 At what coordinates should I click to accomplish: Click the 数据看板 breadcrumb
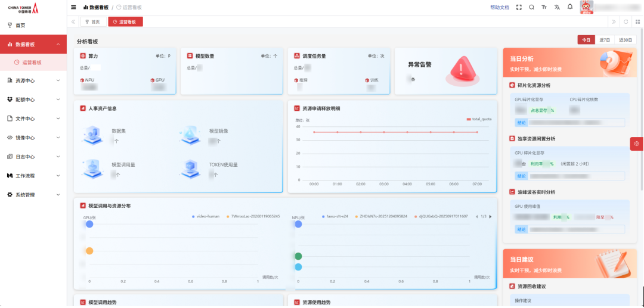point(96,7)
